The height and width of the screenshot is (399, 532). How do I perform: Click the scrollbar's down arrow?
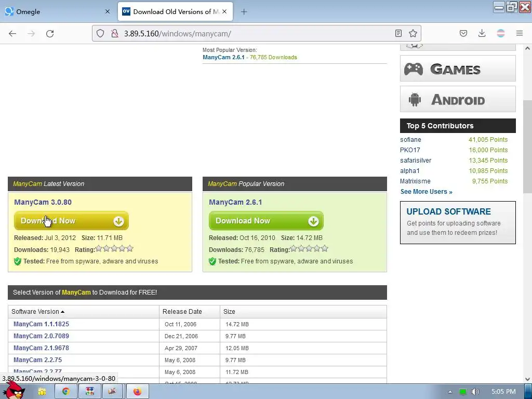527,379
